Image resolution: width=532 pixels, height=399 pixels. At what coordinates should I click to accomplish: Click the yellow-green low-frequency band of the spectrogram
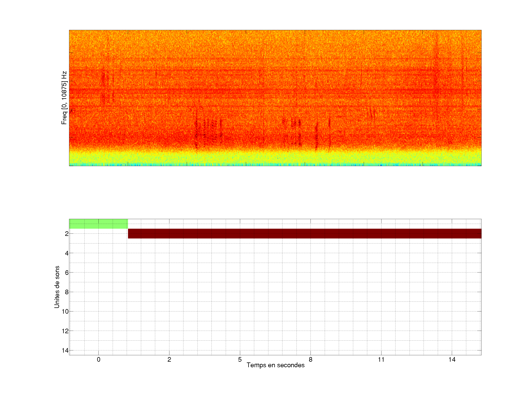[275, 158]
